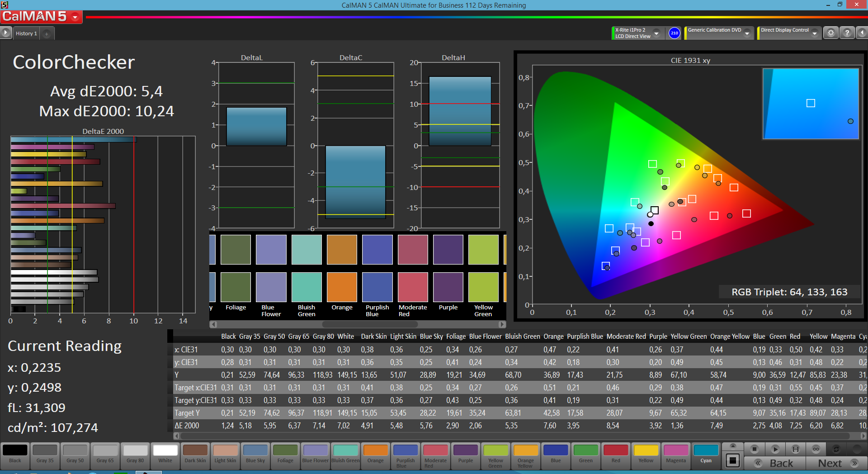The height and width of the screenshot is (474, 868).
Task: Click the data table scrollbar right arrow
Action: pyautogui.click(x=863, y=436)
